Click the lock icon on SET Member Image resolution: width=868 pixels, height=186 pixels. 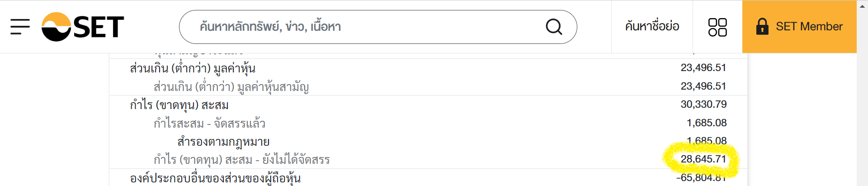click(762, 27)
